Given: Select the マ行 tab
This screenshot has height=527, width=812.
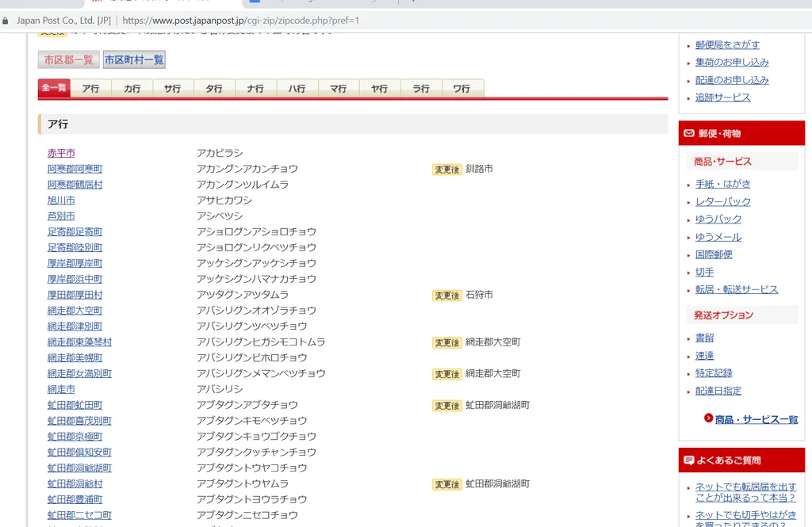Looking at the screenshot, I should (x=339, y=89).
